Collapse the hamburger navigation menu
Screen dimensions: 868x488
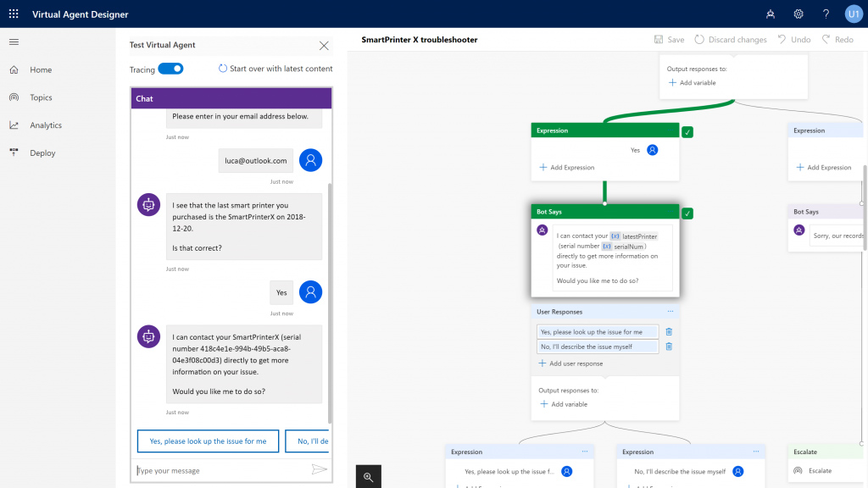coord(14,42)
